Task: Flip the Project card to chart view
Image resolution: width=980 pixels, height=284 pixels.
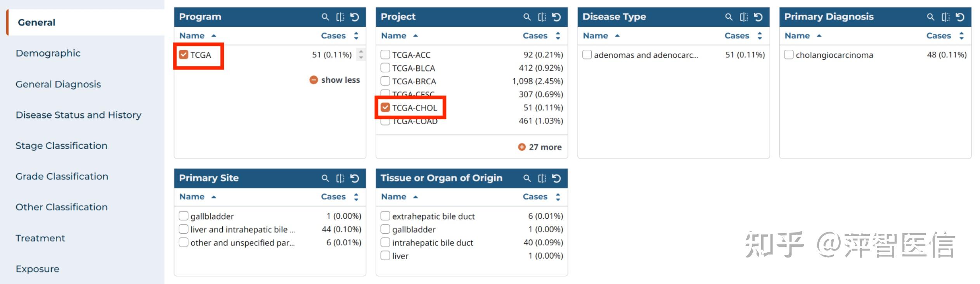Action: pyautogui.click(x=542, y=17)
